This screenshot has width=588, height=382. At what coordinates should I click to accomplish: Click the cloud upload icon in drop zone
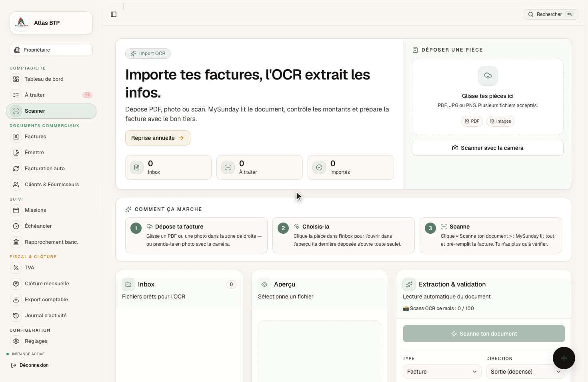[x=488, y=76]
